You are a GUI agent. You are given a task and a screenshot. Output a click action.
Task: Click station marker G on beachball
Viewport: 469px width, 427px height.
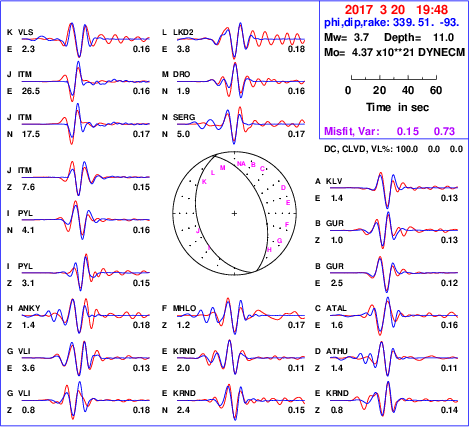279,241
